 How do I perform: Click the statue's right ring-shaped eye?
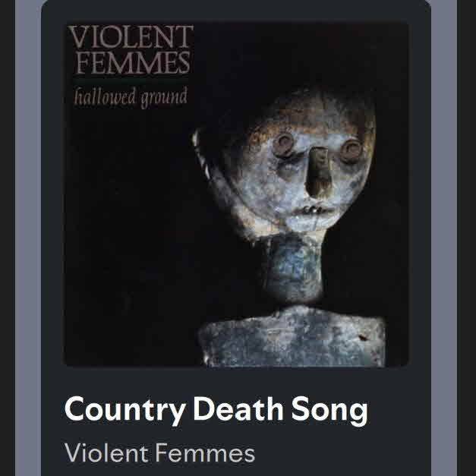click(x=351, y=151)
